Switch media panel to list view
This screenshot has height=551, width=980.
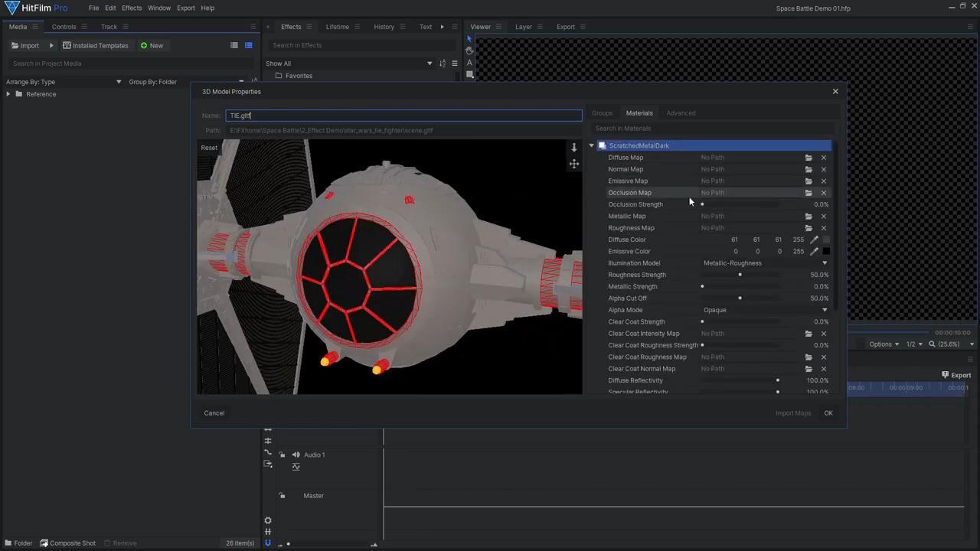pyautogui.click(x=234, y=45)
